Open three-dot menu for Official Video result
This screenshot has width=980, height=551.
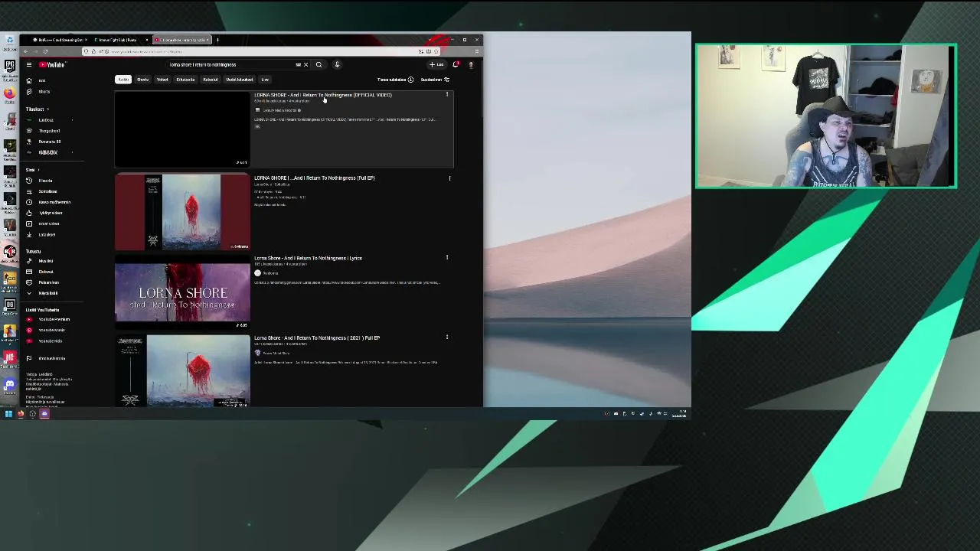point(447,95)
